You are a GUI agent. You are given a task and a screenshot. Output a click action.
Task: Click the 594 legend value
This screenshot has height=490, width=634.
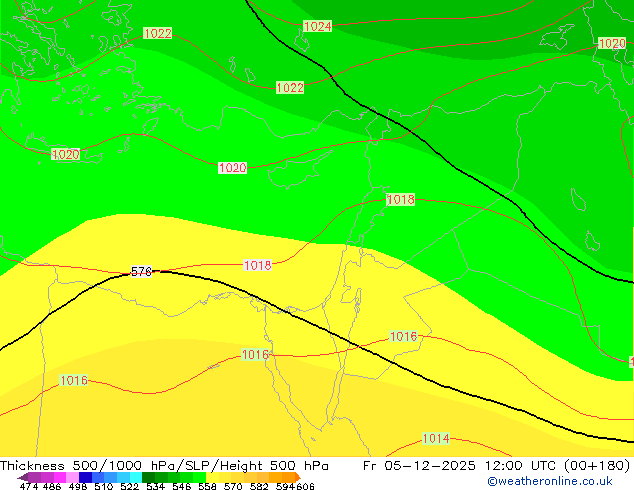pos(285,486)
